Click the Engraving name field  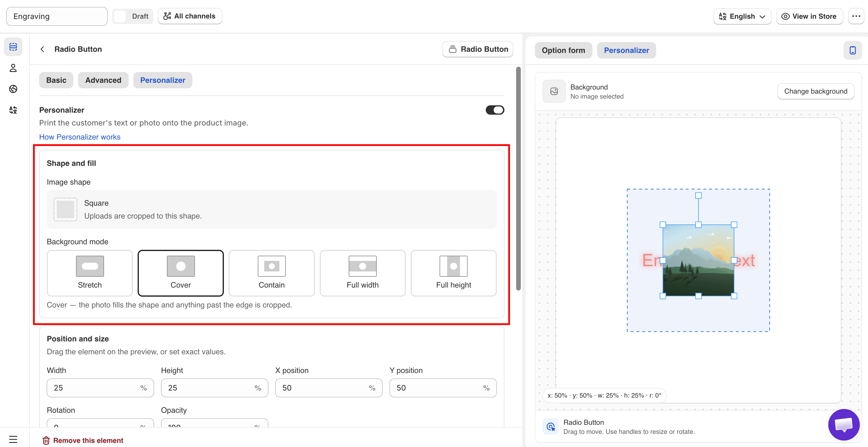pyautogui.click(x=57, y=16)
